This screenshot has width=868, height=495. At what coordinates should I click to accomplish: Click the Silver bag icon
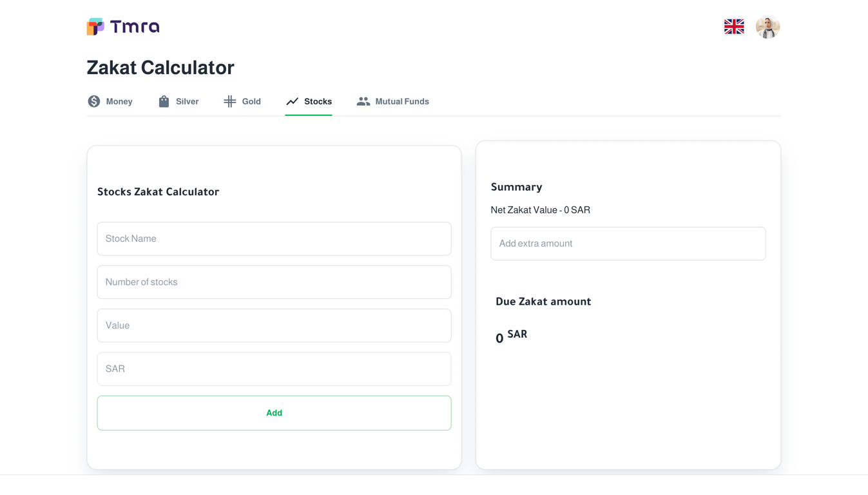point(164,101)
